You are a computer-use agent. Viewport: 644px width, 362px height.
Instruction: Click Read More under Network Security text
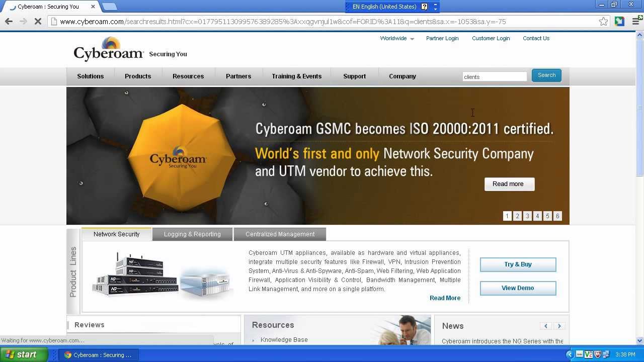pos(445,298)
